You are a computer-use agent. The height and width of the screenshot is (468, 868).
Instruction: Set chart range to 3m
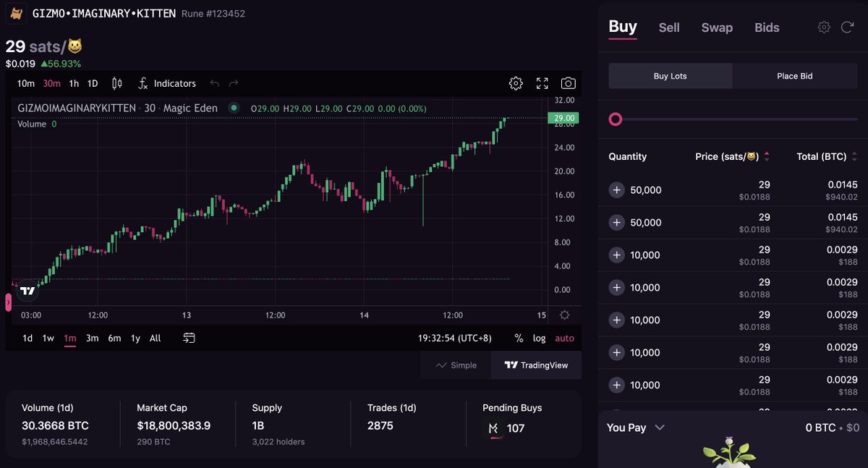click(92, 338)
